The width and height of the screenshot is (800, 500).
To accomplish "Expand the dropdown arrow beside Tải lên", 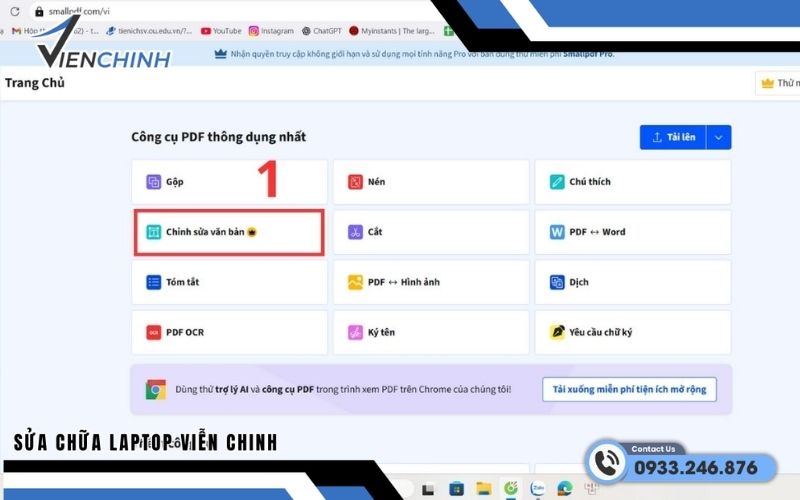I will click(x=718, y=137).
